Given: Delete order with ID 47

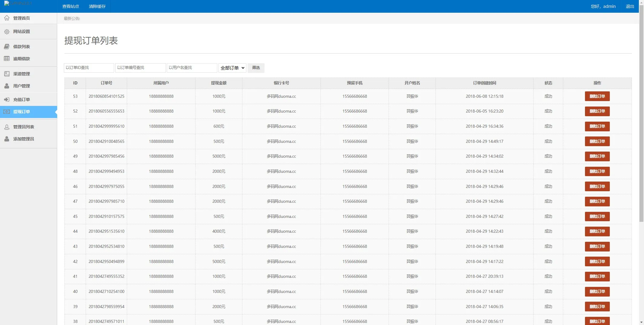Looking at the screenshot, I should click(x=597, y=201).
